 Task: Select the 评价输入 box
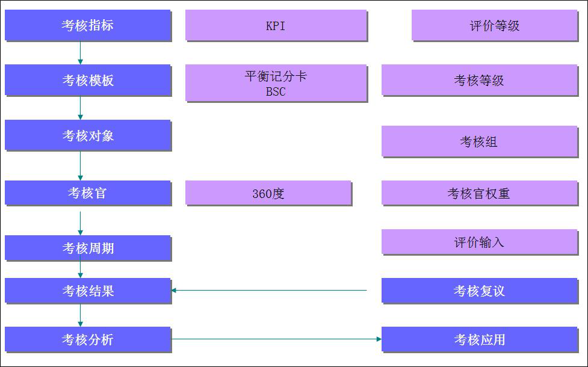tap(479, 242)
